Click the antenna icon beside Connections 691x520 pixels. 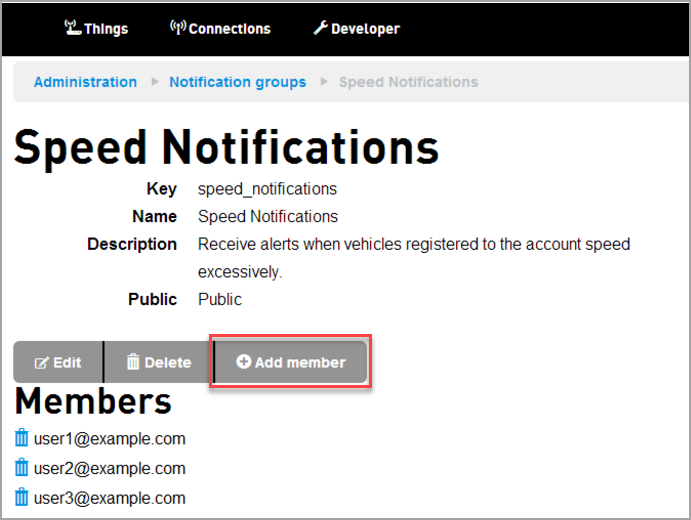(x=178, y=28)
